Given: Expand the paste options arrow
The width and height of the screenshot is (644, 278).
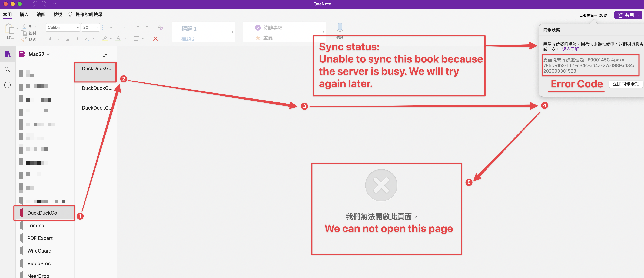Looking at the screenshot, I should (17, 28).
